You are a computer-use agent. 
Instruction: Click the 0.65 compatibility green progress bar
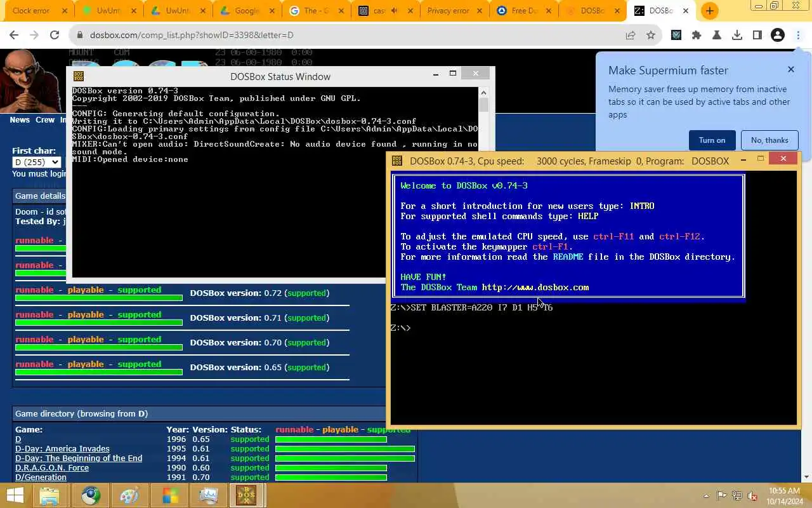point(99,372)
